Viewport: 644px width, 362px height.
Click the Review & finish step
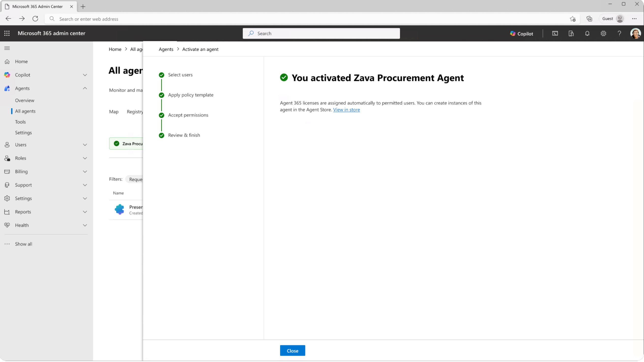coord(184,135)
